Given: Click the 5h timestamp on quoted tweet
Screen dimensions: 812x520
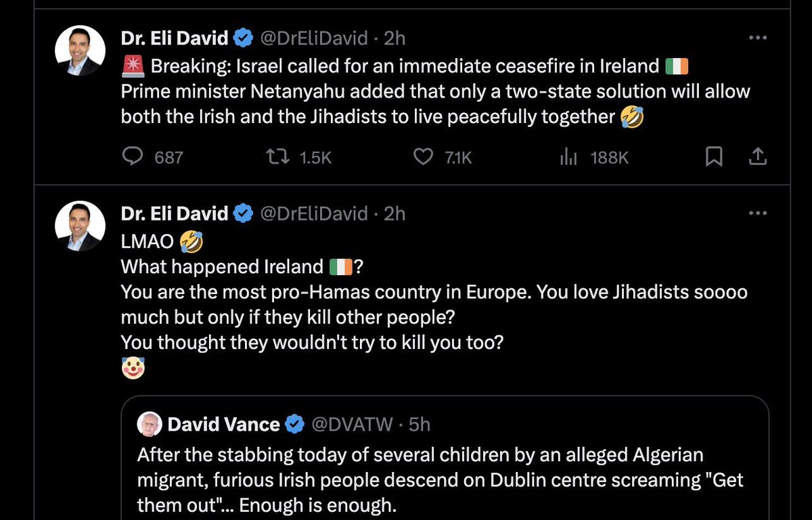Looking at the screenshot, I should click(420, 424).
